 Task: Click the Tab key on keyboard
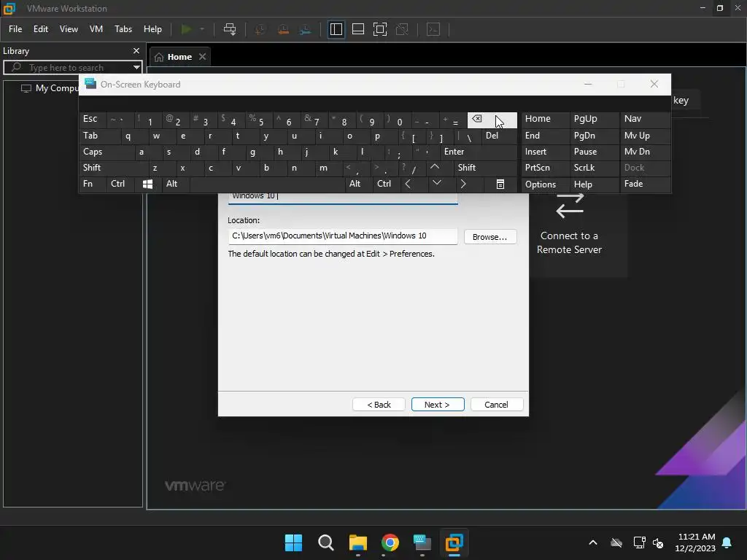click(99, 136)
